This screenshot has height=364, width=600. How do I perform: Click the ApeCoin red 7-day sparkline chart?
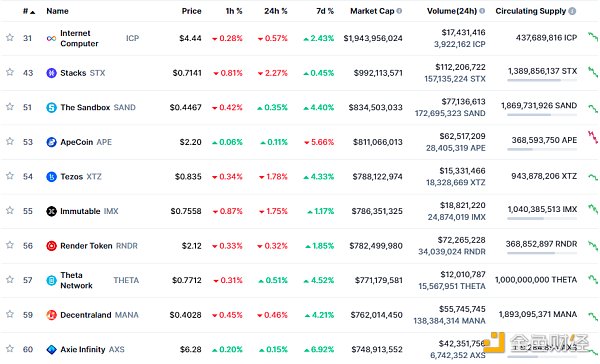click(x=593, y=137)
